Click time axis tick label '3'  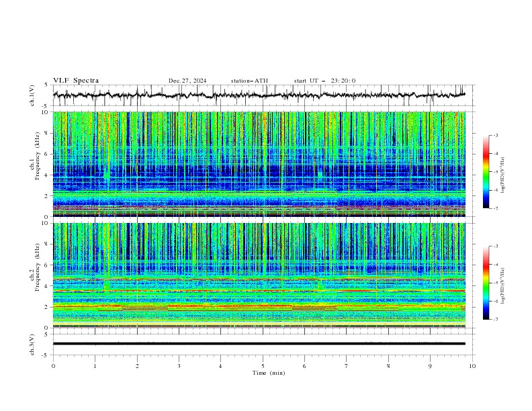pos(179,366)
